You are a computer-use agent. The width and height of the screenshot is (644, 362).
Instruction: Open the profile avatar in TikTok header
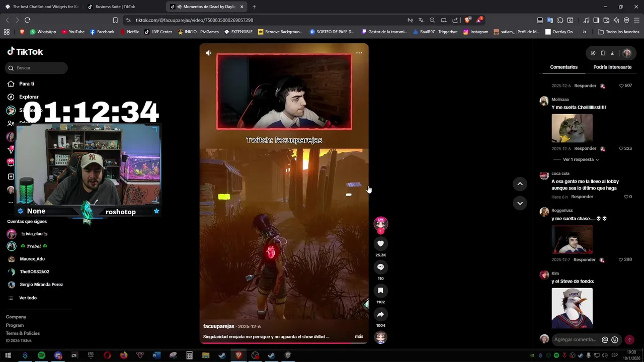coord(627,53)
